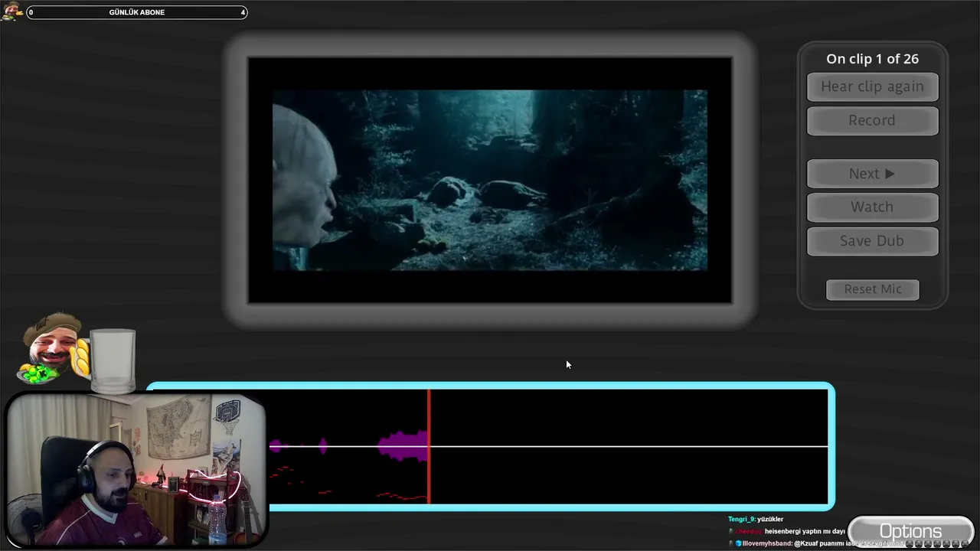The width and height of the screenshot is (980, 551).
Task: Click the Hear clip again button
Action: pos(872,86)
